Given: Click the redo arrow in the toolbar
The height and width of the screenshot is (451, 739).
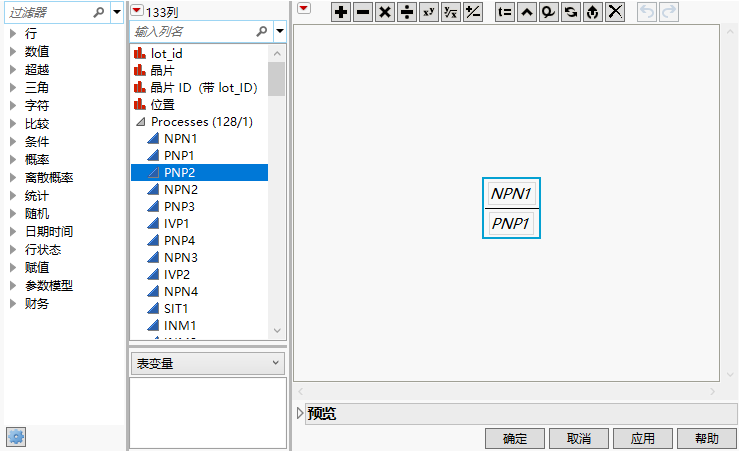Looking at the screenshot, I should [669, 12].
